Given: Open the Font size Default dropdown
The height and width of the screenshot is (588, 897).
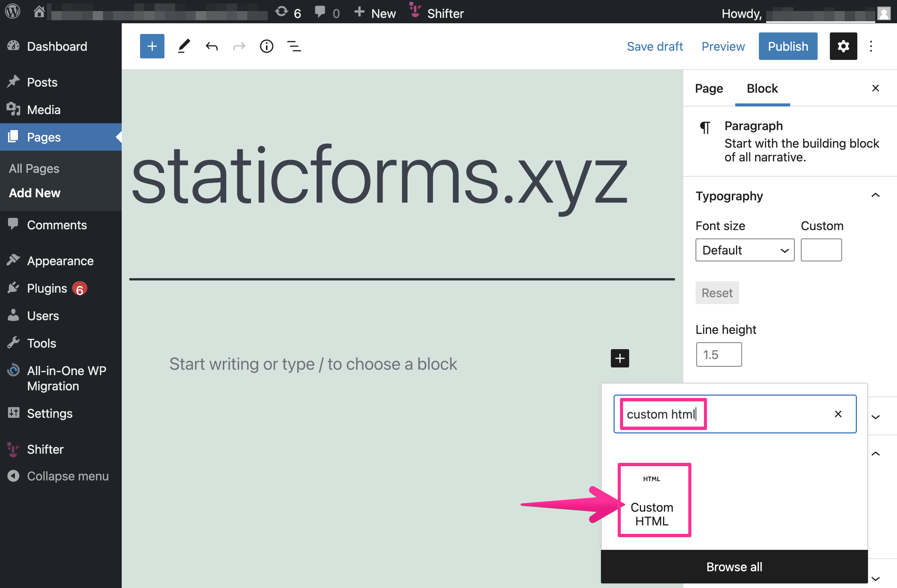Looking at the screenshot, I should click(745, 250).
